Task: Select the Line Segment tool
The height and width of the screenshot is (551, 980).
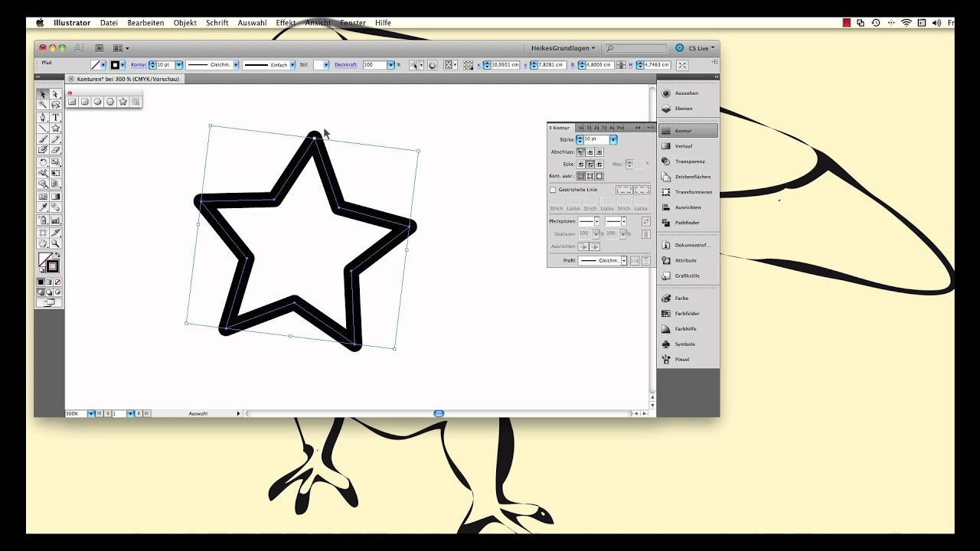Action: [43, 129]
